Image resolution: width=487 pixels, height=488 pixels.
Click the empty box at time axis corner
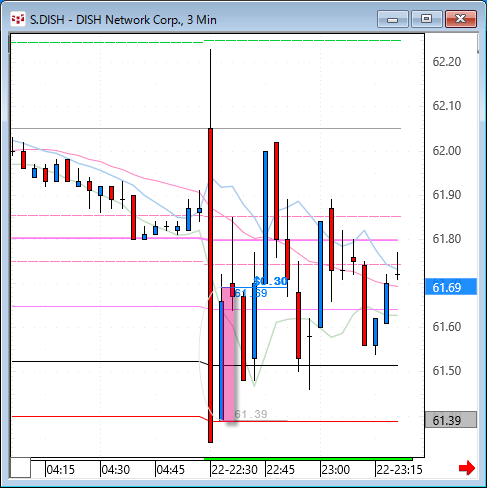tap(20, 468)
